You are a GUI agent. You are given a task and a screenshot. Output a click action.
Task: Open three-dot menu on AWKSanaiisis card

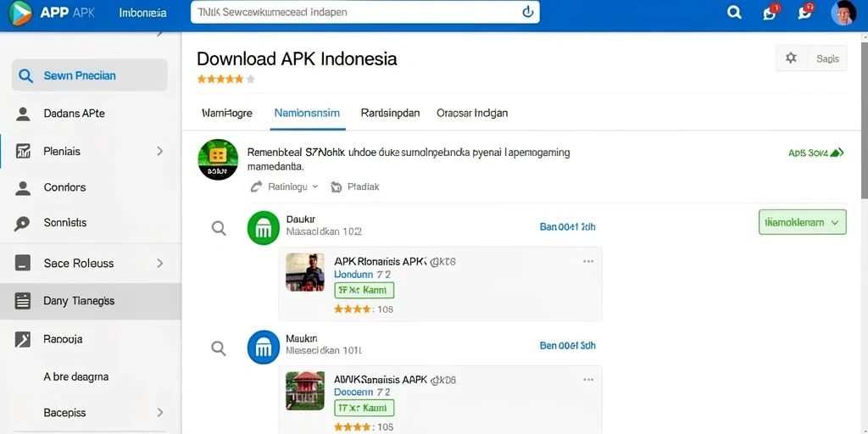(x=588, y=380)
